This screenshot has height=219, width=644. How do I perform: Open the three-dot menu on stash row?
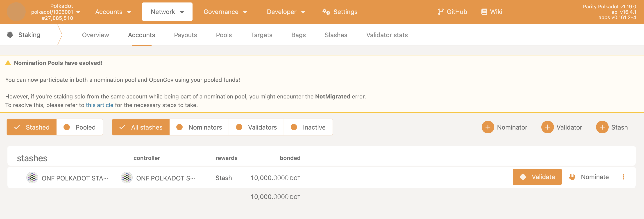pyautogui.click(x=624, y=177)
